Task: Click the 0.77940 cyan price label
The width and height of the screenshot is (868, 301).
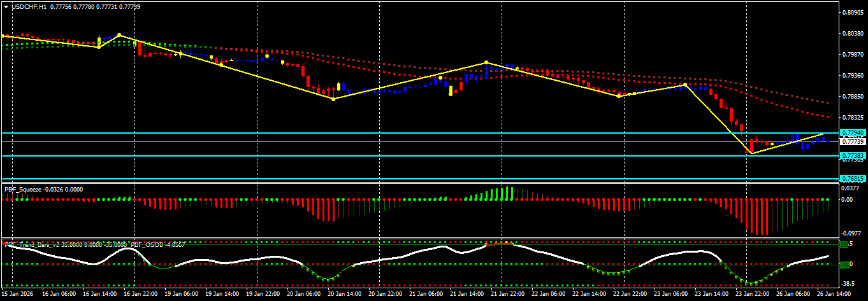Action: pyautogui.click(x=852, y=133)
